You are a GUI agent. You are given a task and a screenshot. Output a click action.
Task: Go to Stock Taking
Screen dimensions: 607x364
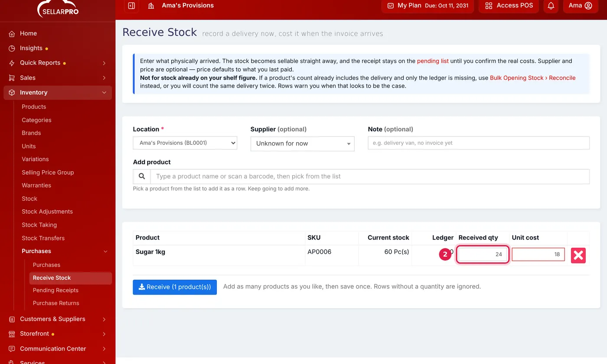(x=39, y=225)
